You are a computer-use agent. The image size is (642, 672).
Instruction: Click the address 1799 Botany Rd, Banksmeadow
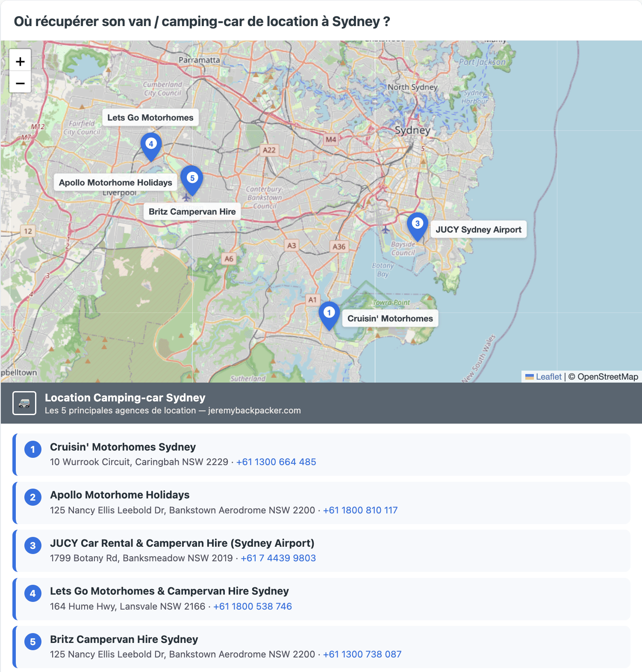[x=141, y=558]
